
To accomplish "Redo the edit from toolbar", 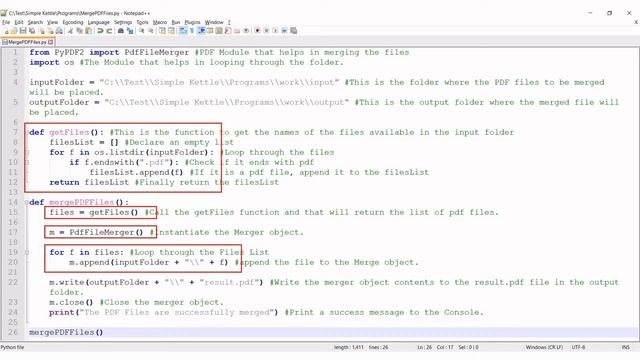I will point(109,31).
